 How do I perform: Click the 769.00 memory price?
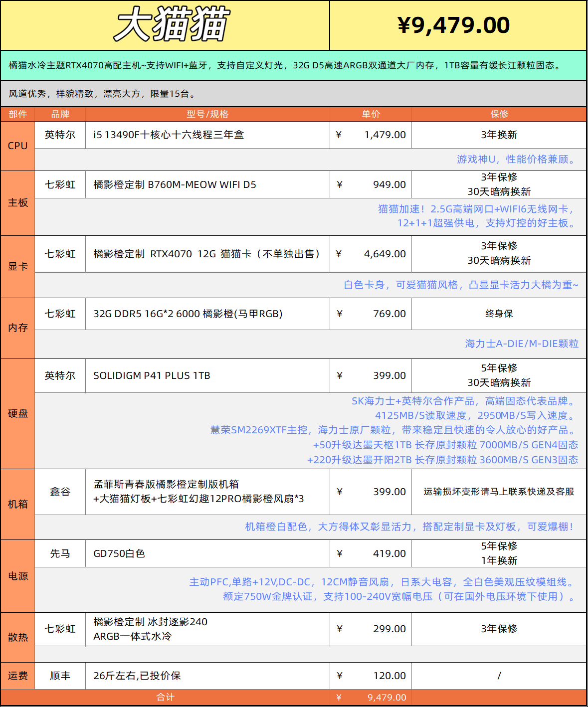coord(371,314)
